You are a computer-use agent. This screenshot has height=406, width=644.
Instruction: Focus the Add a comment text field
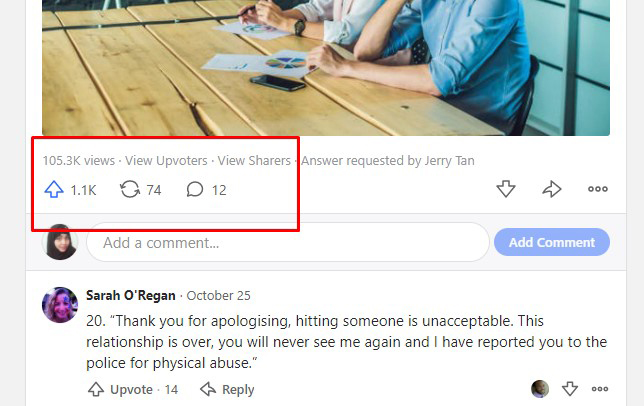click(288, 242)
